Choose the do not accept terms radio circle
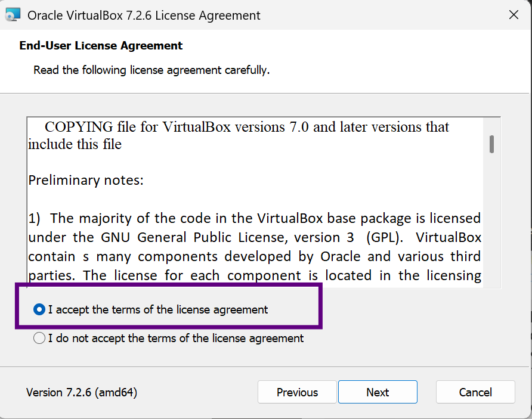The image size is (532, 419). coord(39,338)
